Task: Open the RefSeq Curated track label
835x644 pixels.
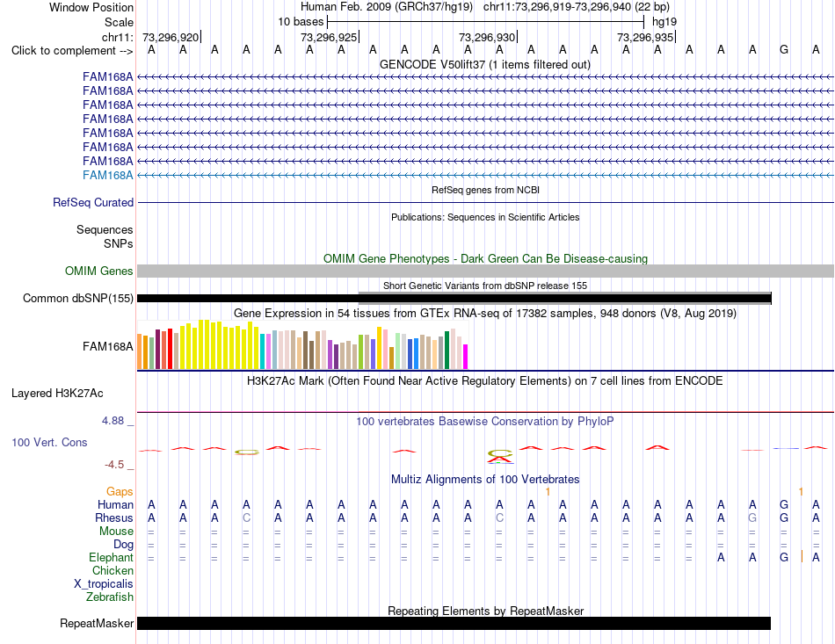Action: pyautogui.click(x=93, y=202)
